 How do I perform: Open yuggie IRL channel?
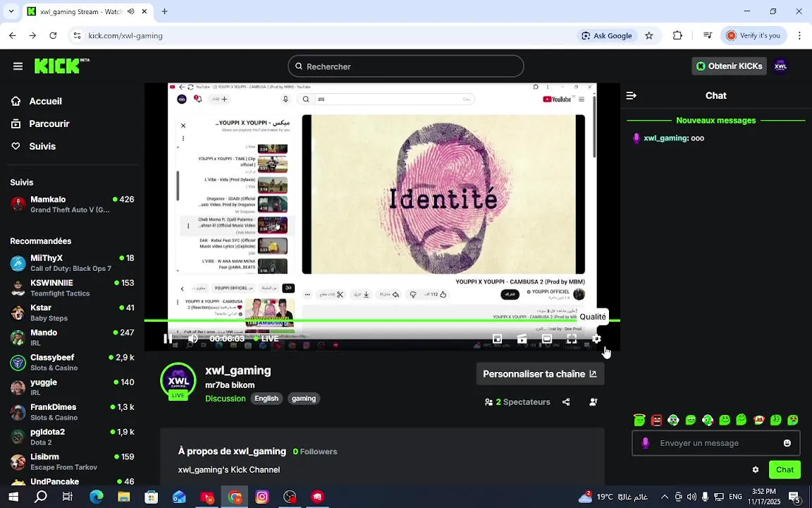click(x=72, y=387)
